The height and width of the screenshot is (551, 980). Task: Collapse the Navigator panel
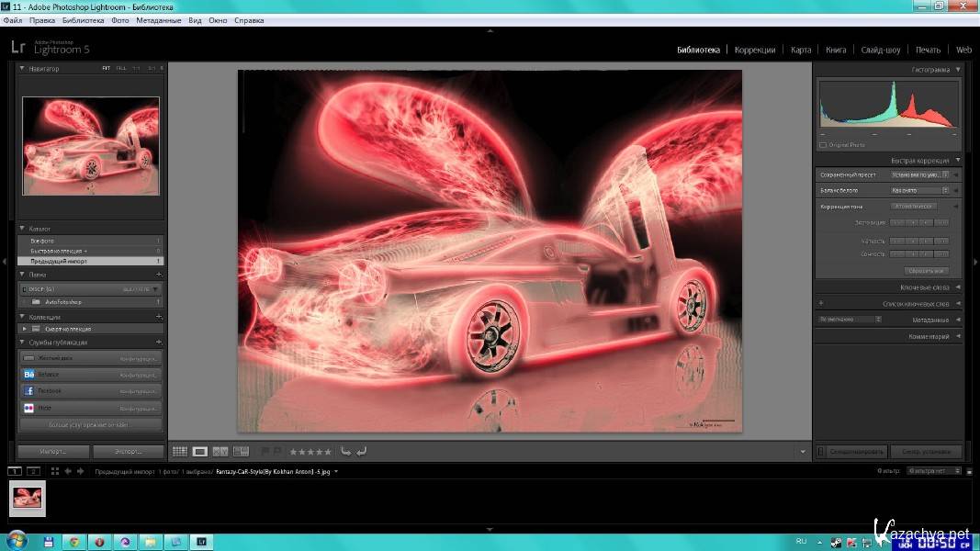[22, 68]
